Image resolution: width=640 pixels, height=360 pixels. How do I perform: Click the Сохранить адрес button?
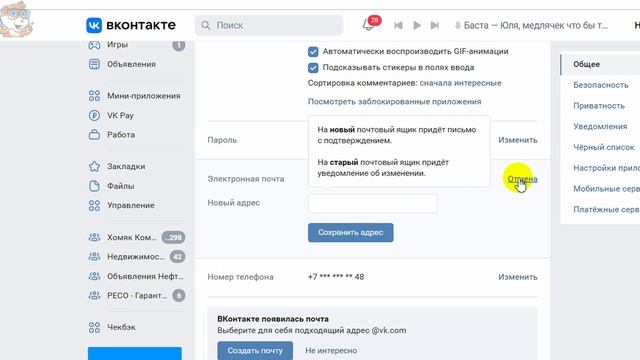pos(351,232)
